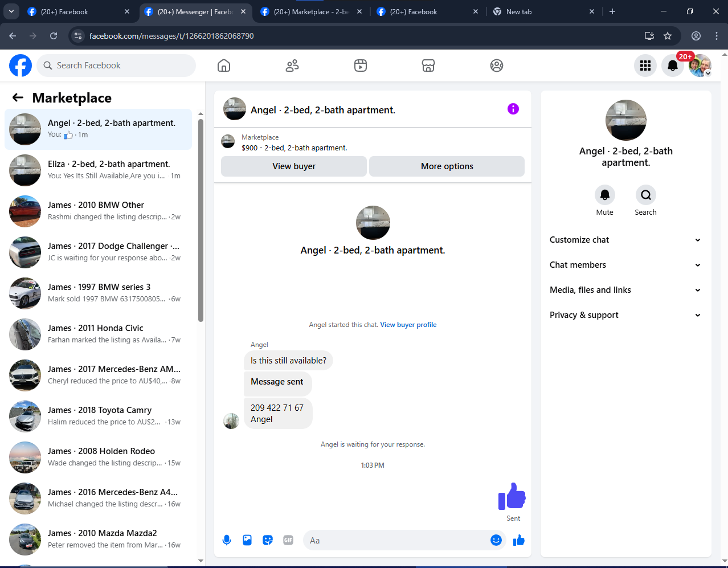Image resolution: width=728 pixels, height=568 pixels.
Task: Click the conversation list scrollbar
Action: tap(201, 220)
